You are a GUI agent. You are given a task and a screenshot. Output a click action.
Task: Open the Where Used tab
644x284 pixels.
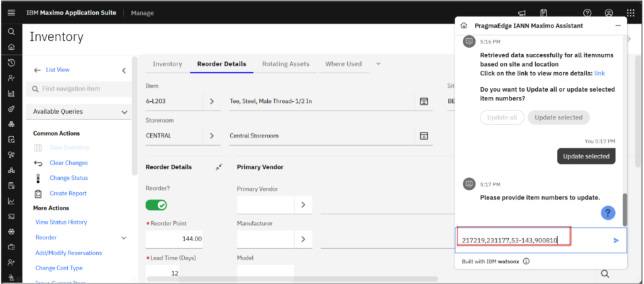coord(343,64)
